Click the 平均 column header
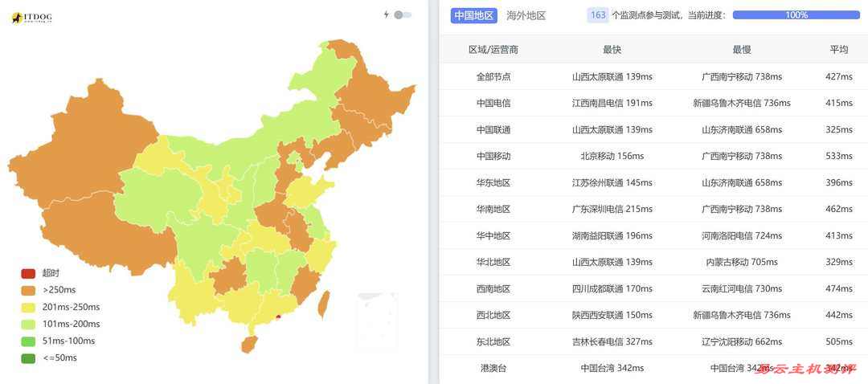Screen dimensions: 868x384 tap(838, 50)
